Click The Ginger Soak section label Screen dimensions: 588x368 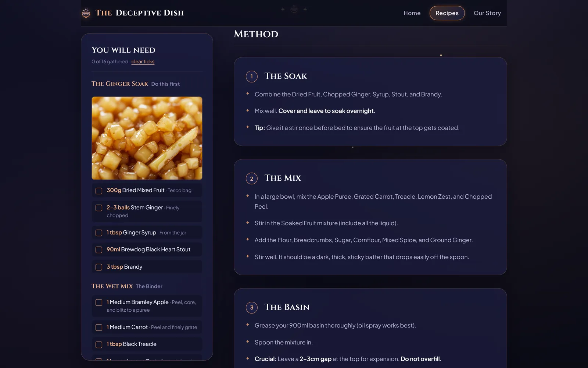pos(120,84)
